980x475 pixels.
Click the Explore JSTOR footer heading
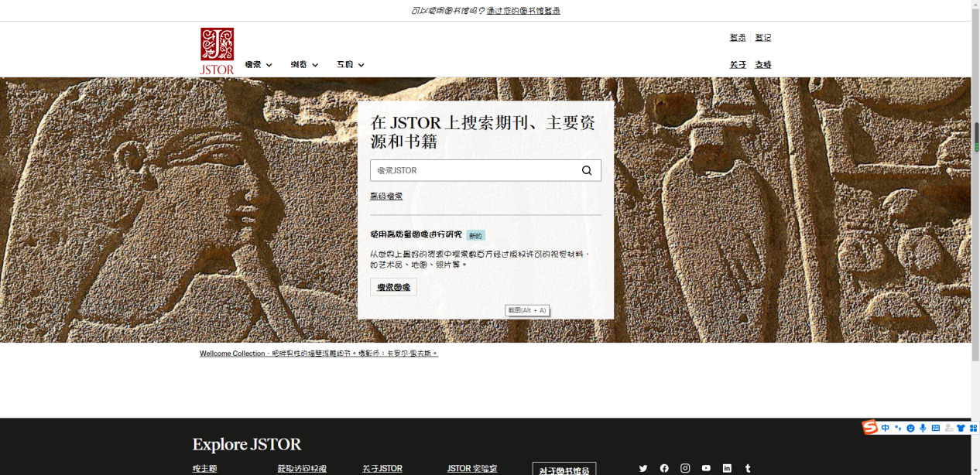pyautogui.click(x=247, y=445)
